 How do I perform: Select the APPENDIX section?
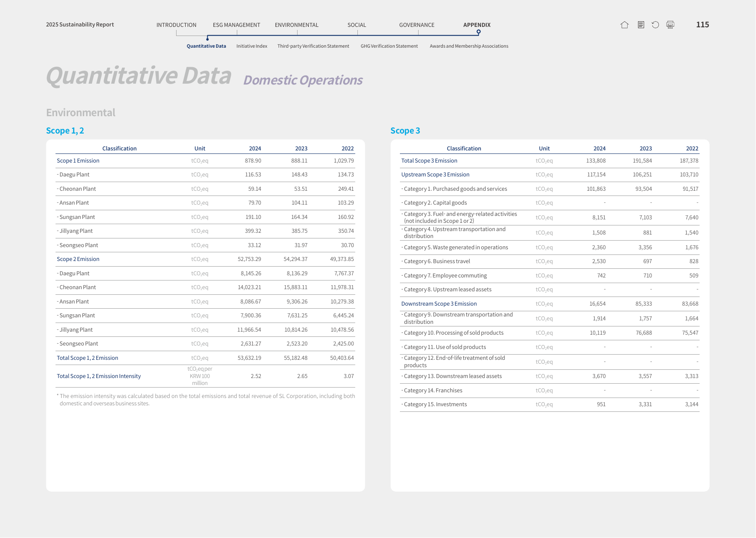click(477, 25)
